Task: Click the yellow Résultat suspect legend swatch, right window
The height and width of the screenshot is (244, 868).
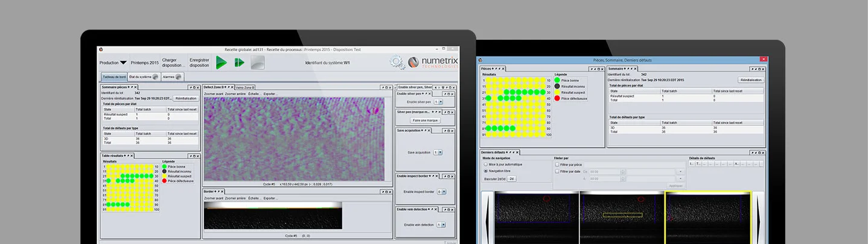Action: (x=557, y=92)
